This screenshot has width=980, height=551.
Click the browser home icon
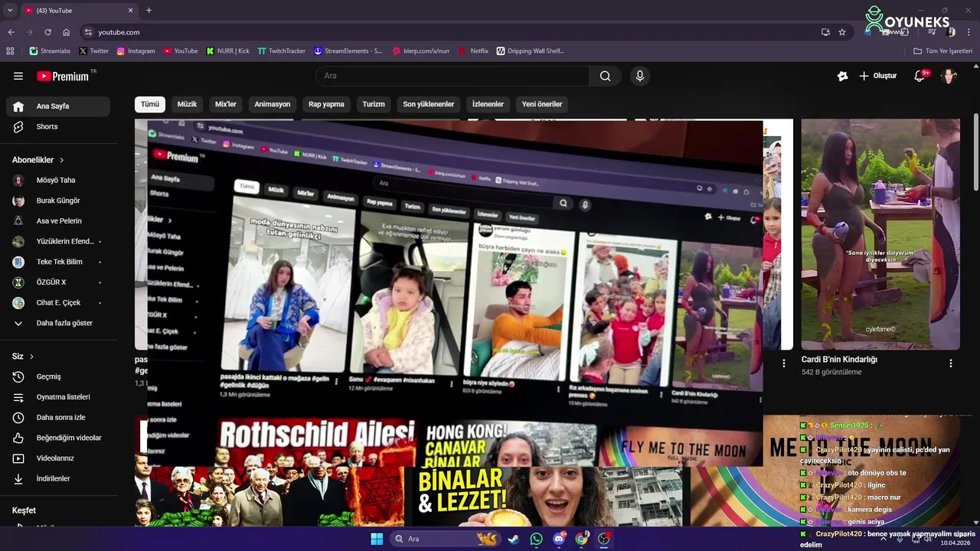click(x=66, y=32)
